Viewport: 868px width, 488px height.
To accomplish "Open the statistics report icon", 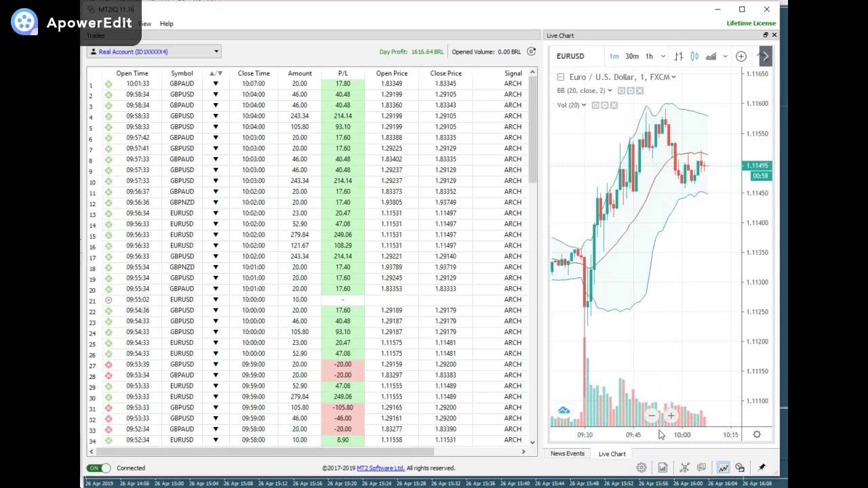I will coord(663,468).
